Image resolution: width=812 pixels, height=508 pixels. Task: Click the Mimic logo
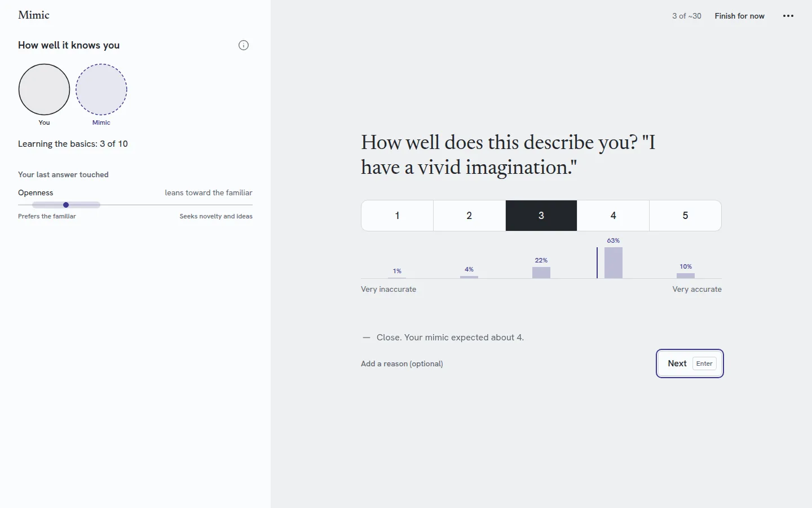point(34,15)
